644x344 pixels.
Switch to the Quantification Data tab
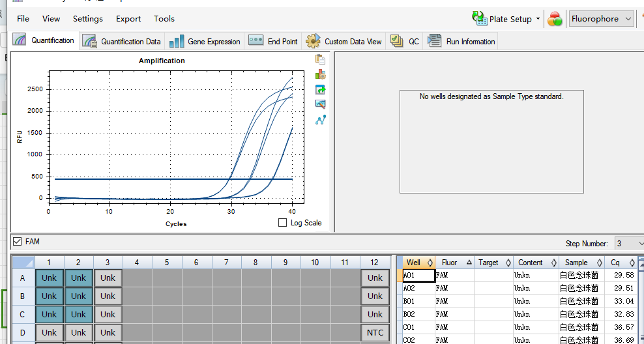[122, 42]
